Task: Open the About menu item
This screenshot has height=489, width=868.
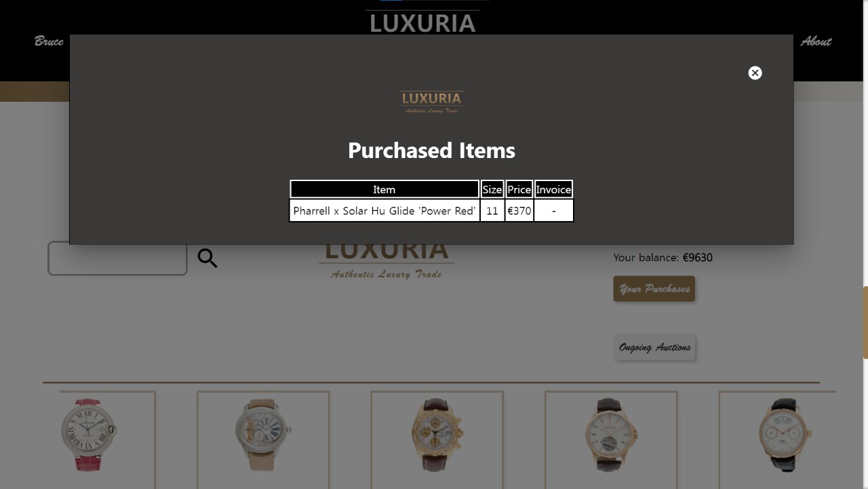Action: click(x=816, y=41)
